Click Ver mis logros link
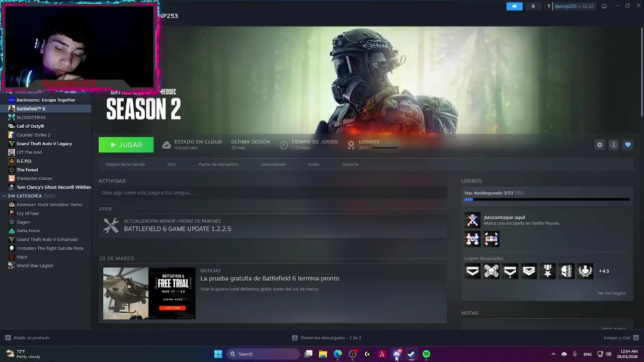Image resolution: width=644 pixels, height=362 pixels. pyautogui.click(x=611, y=293)
